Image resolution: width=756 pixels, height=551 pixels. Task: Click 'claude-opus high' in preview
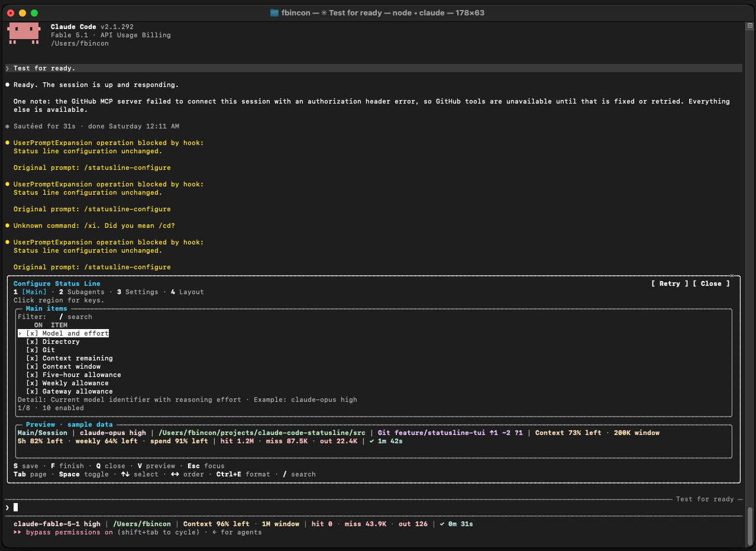coord(113,433)
